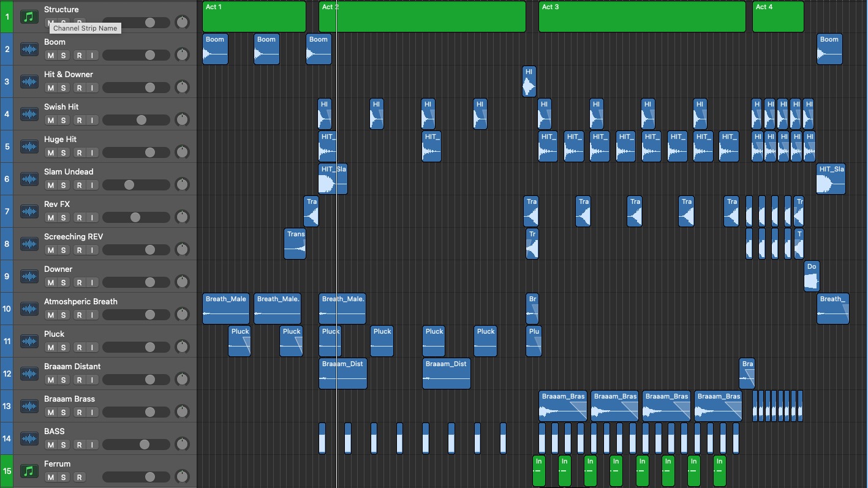
Task: Toggle input monitoring on the Pluck track
Action: pyautogui.click(x=91, y=348)
